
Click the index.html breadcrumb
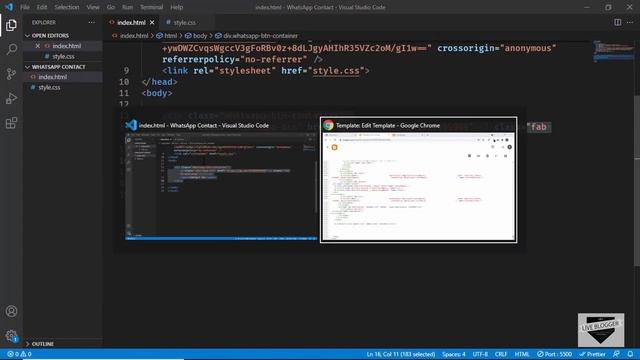coord(134,36)
